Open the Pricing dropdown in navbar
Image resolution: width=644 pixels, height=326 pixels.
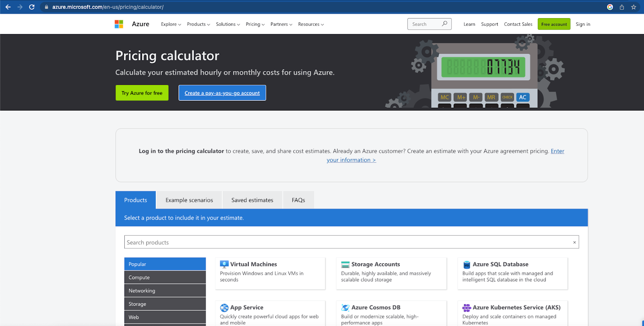click(255, 24)
